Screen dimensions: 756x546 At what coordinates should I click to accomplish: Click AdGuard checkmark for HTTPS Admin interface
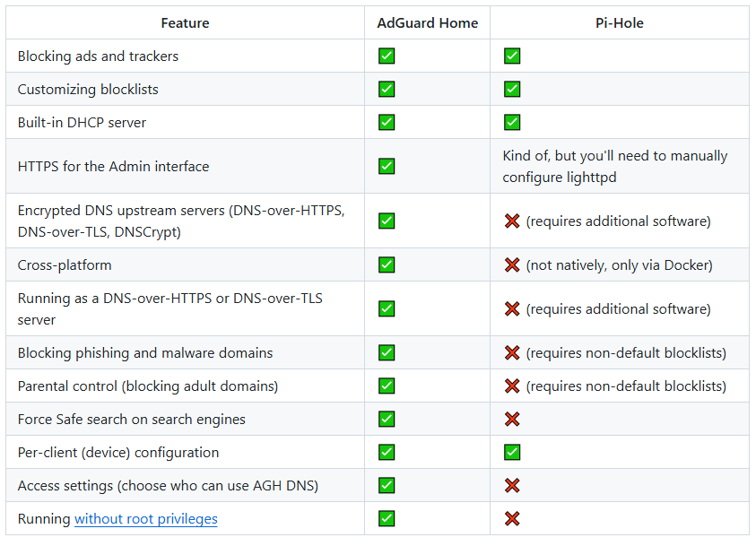coord(387,166)
